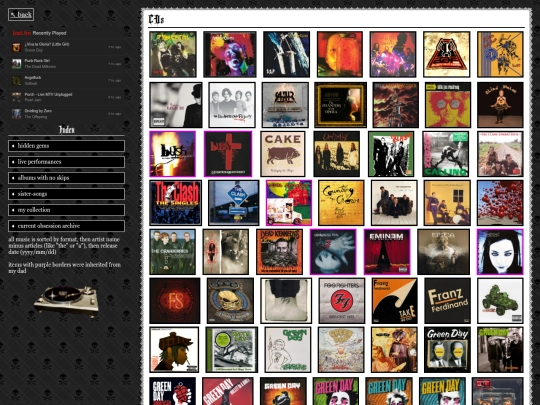Select the Green Day Warning album cover
540x405 pixels.
[x=500, y=350]
